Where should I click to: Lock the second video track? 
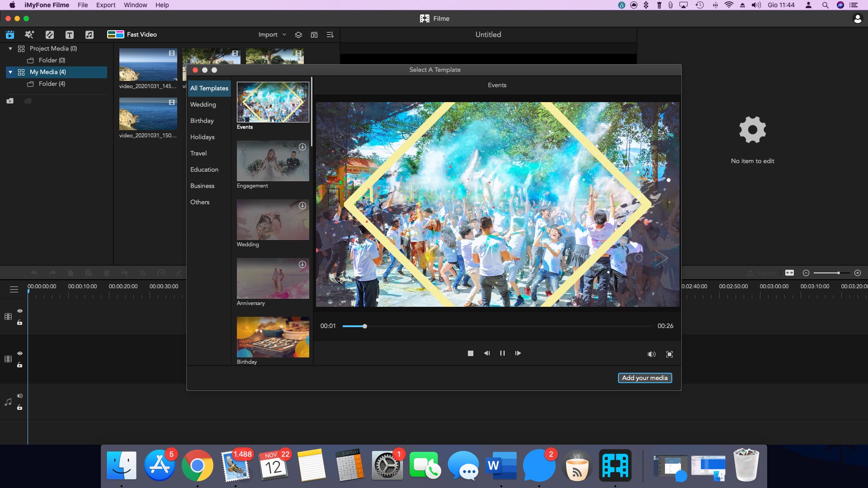19,365
